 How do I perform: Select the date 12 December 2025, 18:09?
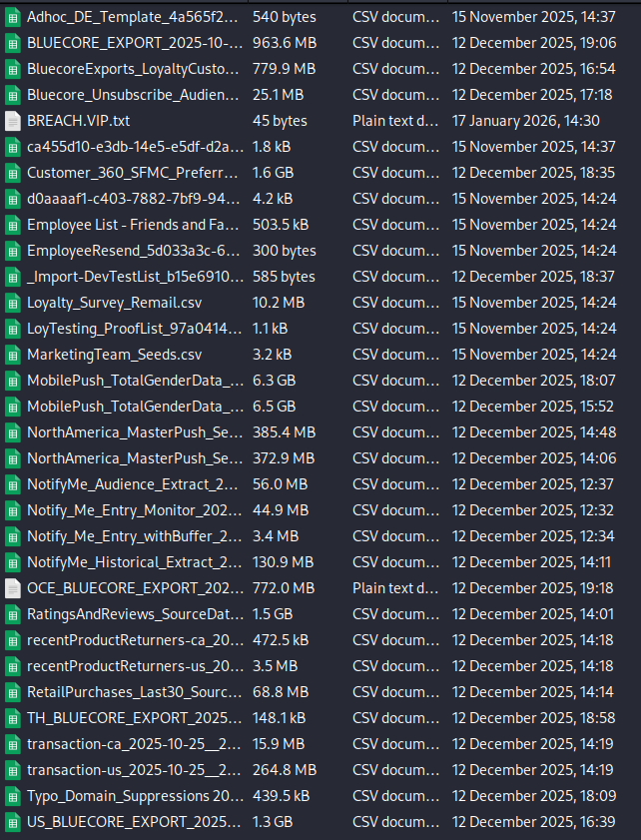[534, 796]
